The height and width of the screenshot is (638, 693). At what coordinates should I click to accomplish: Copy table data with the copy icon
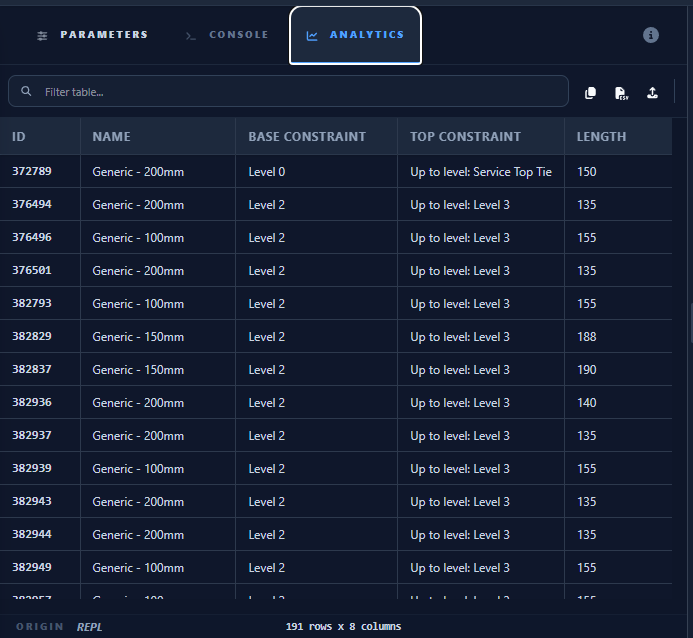[x=590, y=93]
